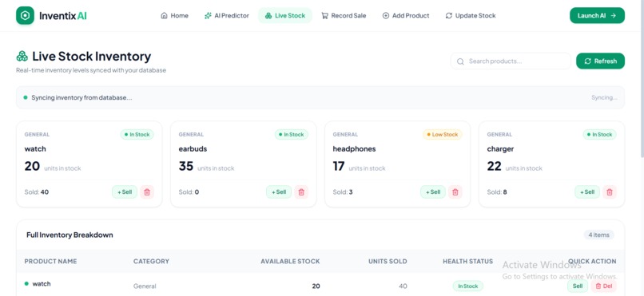The image size is (644, 296).
Task: Click Sell in the watch table row
Action: 578,286
